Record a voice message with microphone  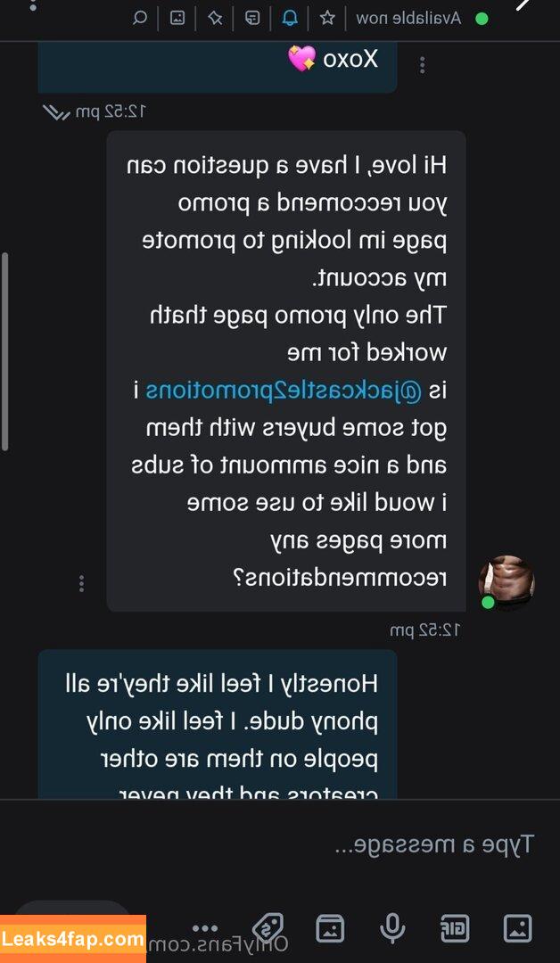click(391, 928)
